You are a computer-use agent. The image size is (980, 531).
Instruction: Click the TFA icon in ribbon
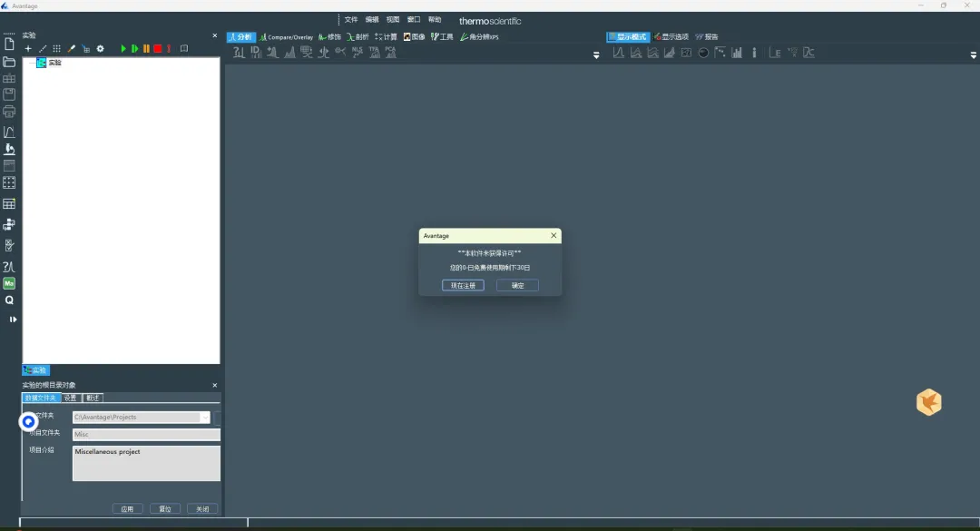tap(374, 53)
